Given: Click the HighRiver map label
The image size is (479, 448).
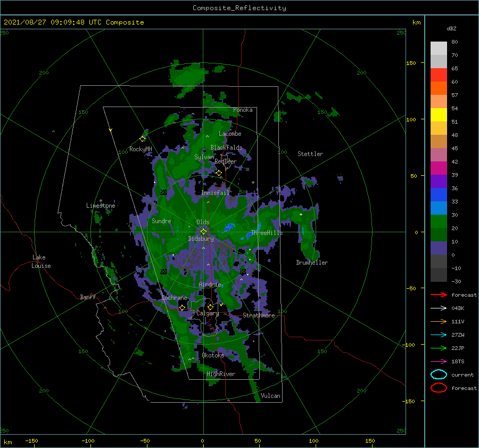Looking at the screenshot, I should tap(221, 374).
